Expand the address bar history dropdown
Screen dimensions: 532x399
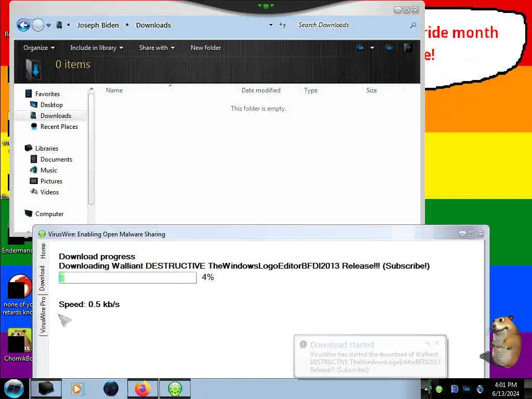pos(271,25)
